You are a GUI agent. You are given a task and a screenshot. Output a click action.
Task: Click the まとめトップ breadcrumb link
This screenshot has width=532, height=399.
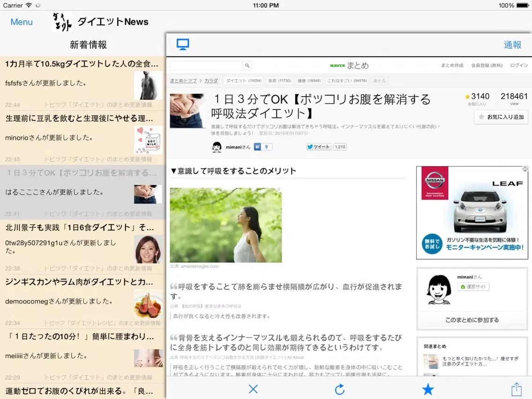[183, 81]
